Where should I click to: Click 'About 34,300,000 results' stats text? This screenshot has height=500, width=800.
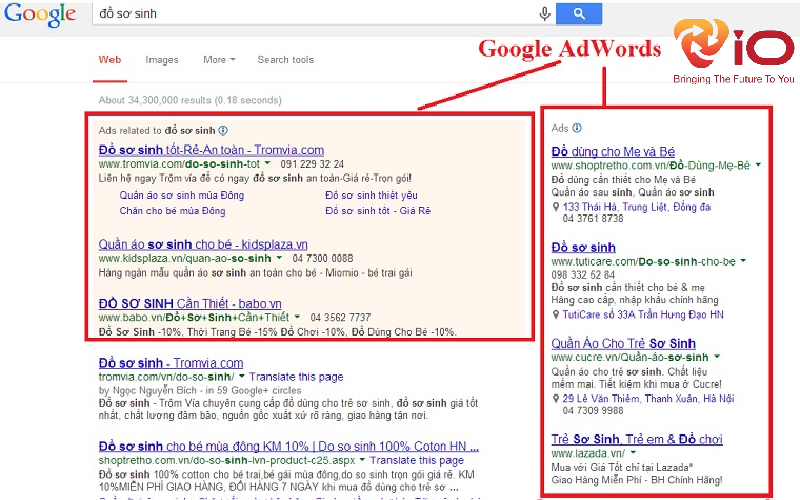click(x=190, y=100)
